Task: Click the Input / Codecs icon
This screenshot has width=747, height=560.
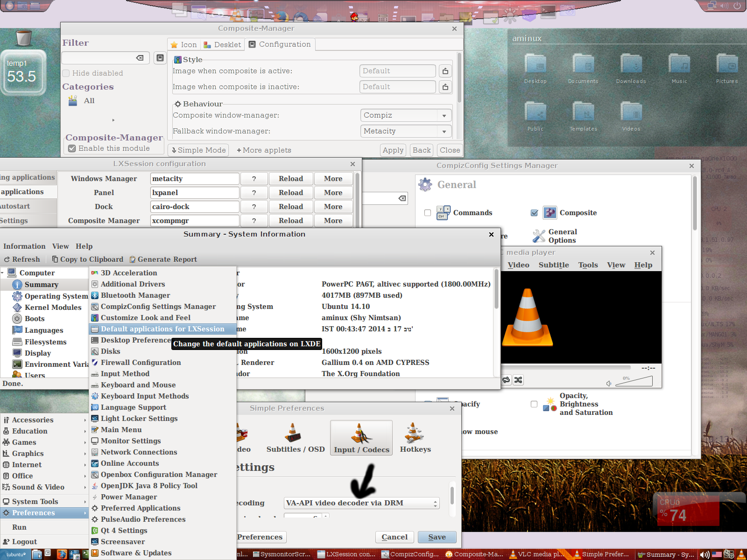Action: (361, 434)
